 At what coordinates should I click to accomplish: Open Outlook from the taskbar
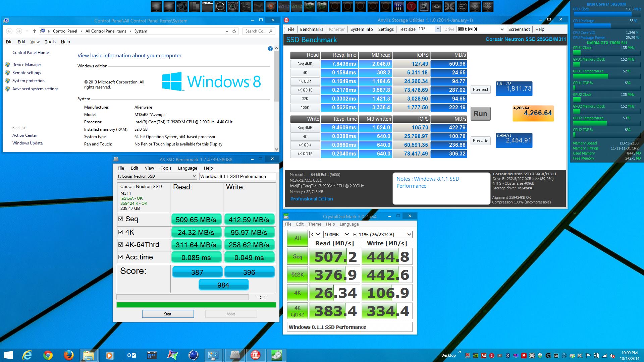pyautogui.click(x=131, y=355)
